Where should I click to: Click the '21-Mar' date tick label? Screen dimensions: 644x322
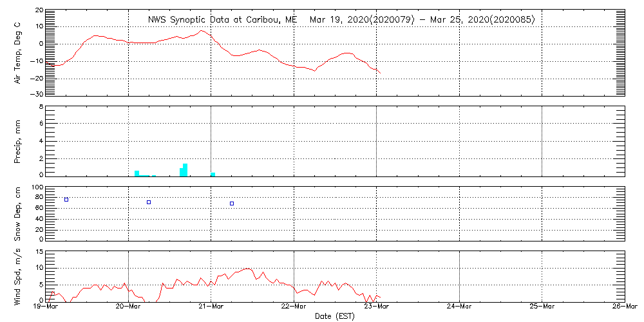pos(211,307)
